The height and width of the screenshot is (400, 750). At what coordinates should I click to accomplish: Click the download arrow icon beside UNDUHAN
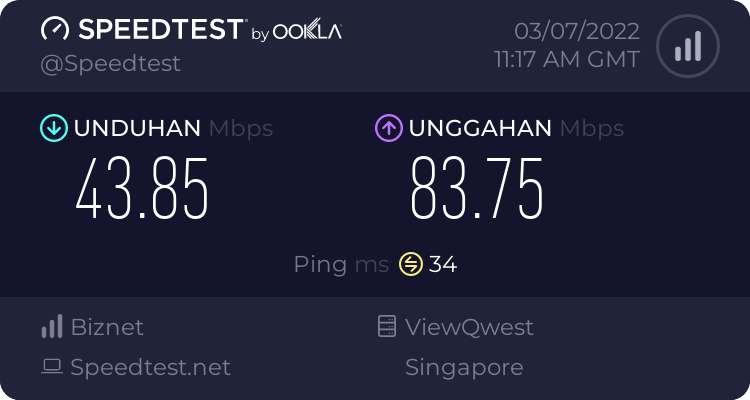[x=53, y=128]
